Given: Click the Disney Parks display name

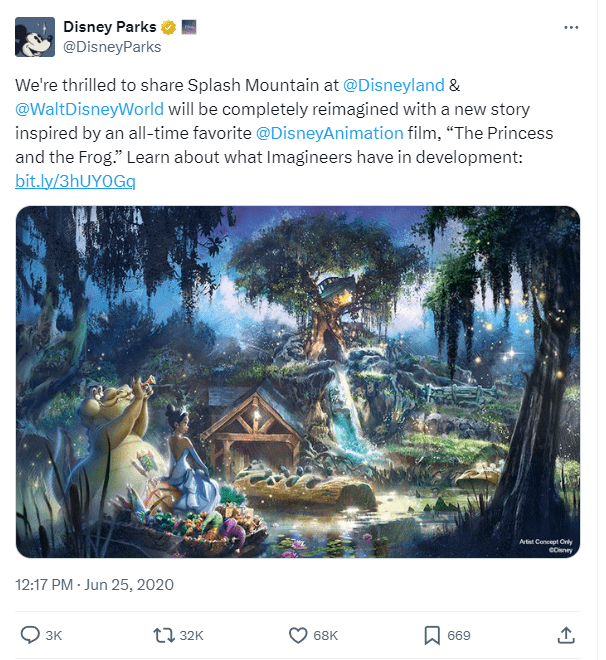Looking at the screenshot, I should pyautogui.click(x=109, y=27).
